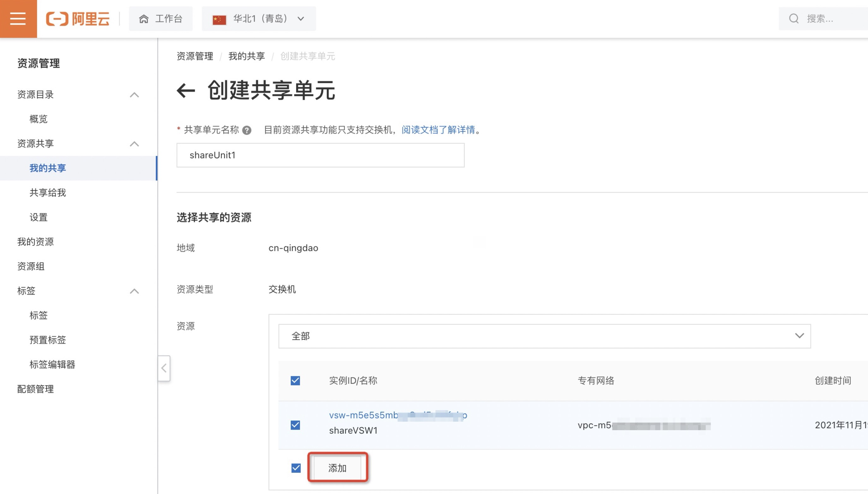
Task: Click the China flag region icon
Action: [x=219, y=19]
